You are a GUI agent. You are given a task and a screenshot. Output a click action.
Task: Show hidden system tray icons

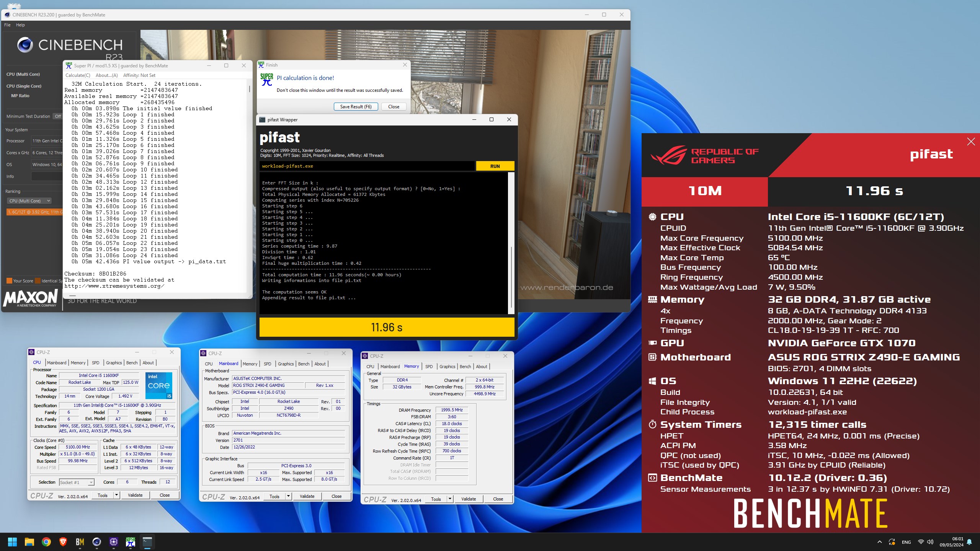click(x=879, y=542)
